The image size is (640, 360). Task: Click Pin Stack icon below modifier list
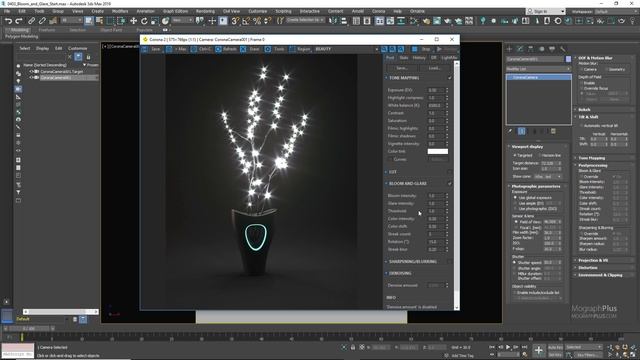[x=510, y=131]
